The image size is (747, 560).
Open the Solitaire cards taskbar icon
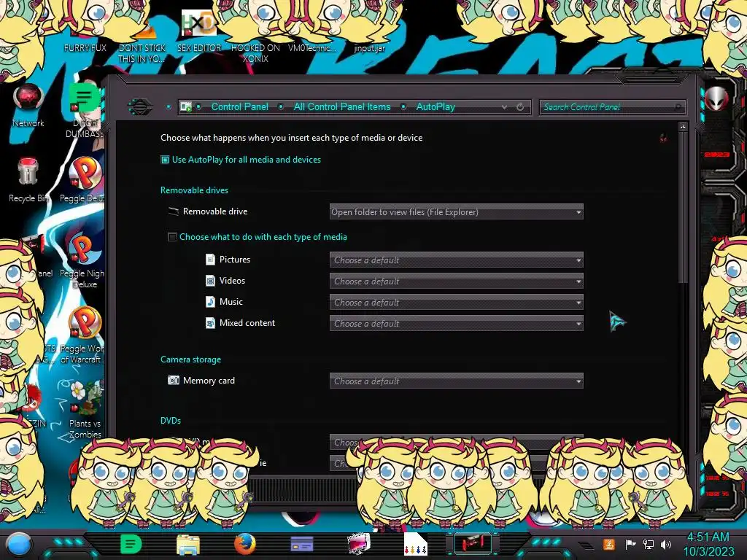click(x=415, y=544)
